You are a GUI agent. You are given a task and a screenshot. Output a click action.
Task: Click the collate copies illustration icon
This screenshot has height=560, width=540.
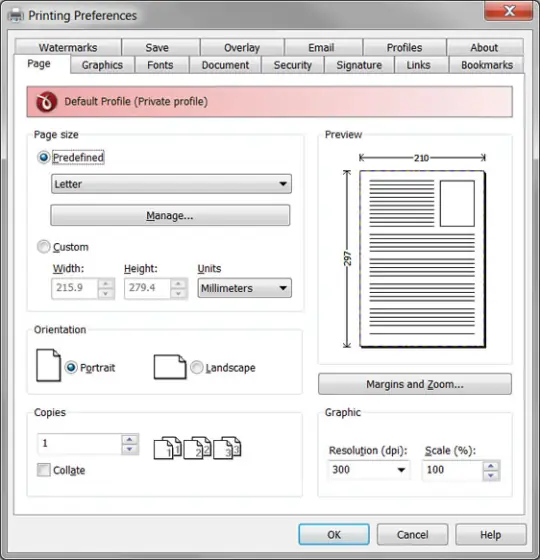point(198,448)
